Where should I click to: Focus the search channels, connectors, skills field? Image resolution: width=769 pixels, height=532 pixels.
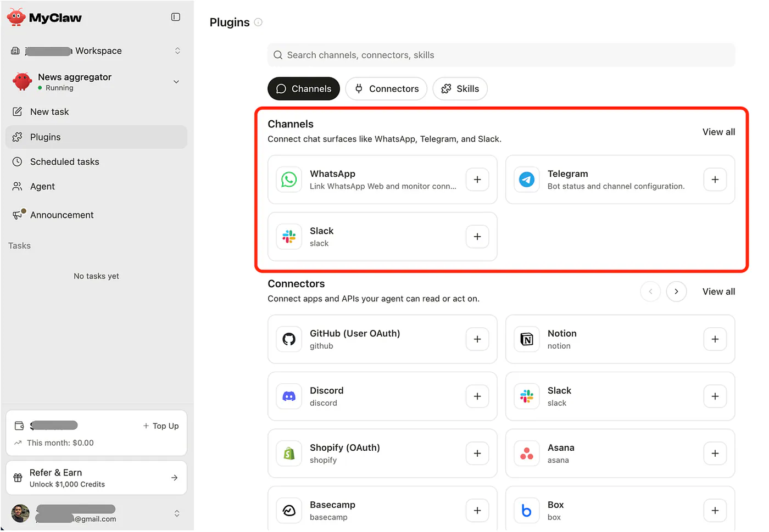coord(501,55)
